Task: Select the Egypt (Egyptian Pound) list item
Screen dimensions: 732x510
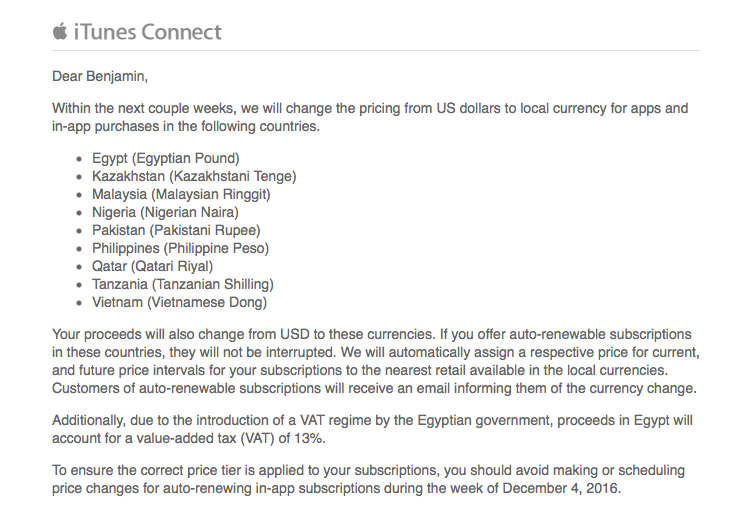Action: (165, 158)
